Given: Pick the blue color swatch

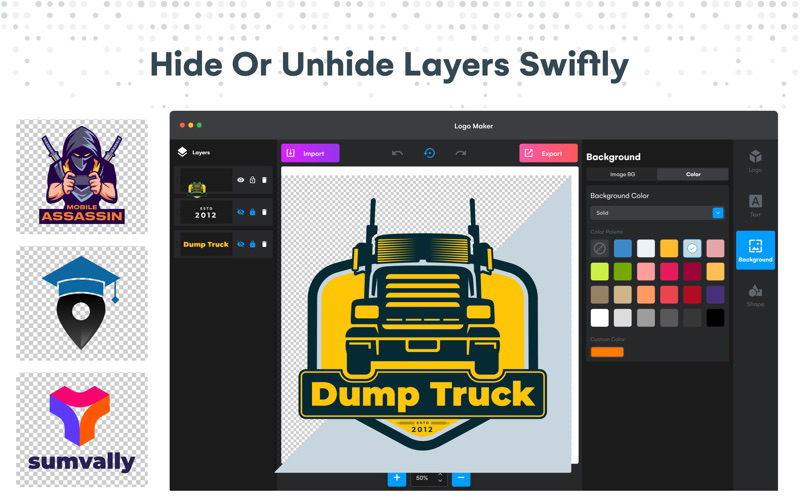Looking at the screenshot, I should point(622,248).
